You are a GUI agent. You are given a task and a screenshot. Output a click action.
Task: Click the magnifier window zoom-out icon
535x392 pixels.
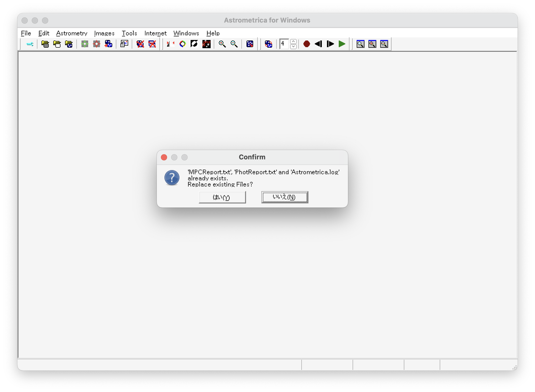point(384,44)
